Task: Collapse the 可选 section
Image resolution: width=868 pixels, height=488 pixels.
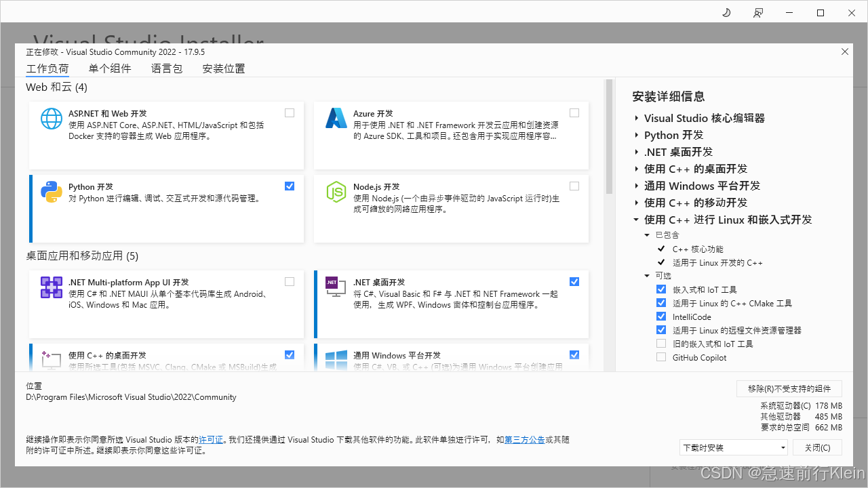Action: pos(647,276)
